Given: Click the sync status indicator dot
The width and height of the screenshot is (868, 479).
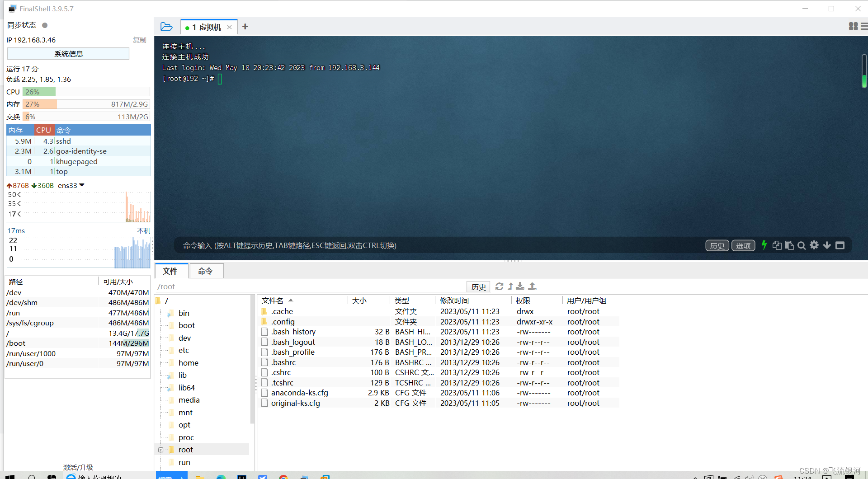Looking at the screenshot, I should click(x=45, y=25).
